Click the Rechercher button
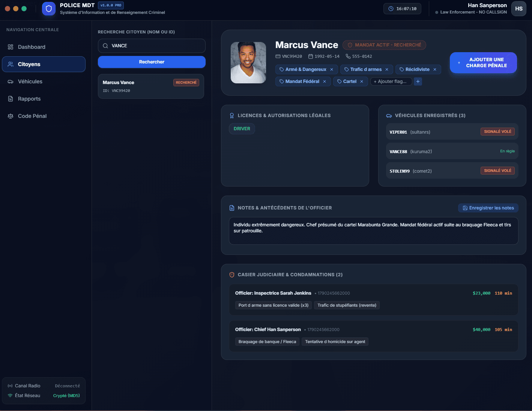The width and height of the screenshot is (532, 411). (x=152, y=62)
